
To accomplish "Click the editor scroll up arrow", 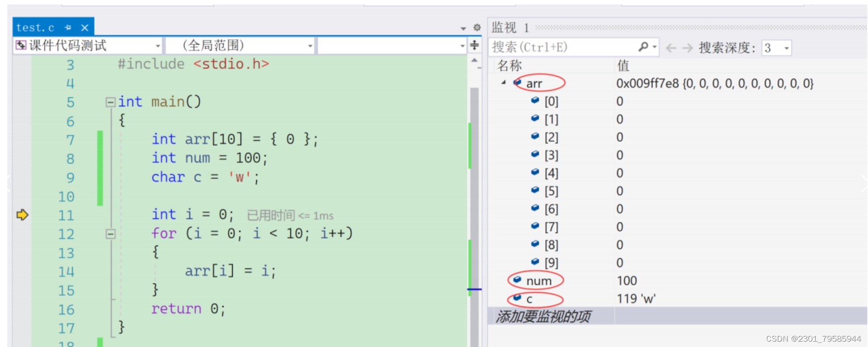I will [x=474, y=60].
